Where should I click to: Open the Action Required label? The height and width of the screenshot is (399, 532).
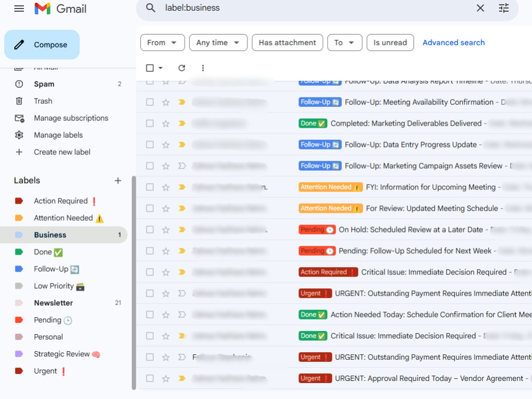coord(64,201)
